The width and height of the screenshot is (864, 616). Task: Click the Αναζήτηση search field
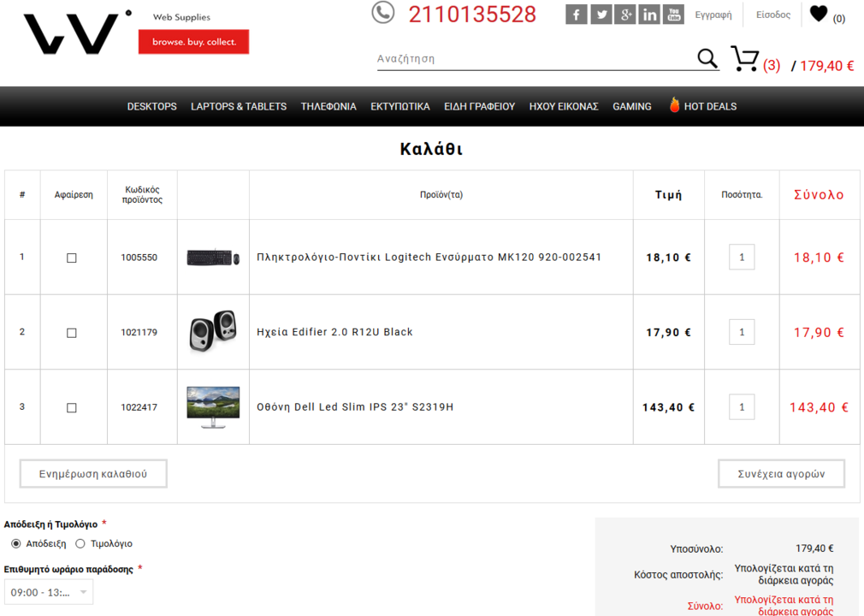(x=535, y=58)
